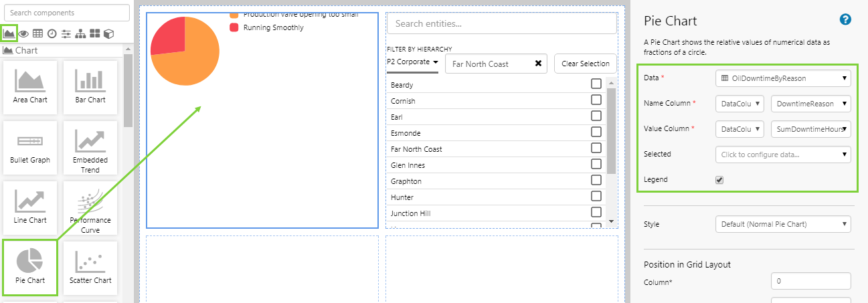Select the Chart category icon
The width and height of the screenshot is (868, 303).
pos(9,33)
